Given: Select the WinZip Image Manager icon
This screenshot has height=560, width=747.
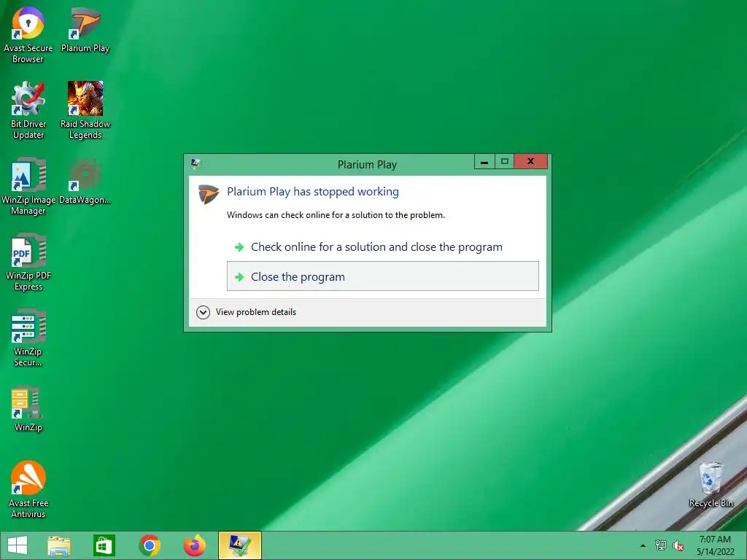Looking at the screenshot, I should [28, 186].
